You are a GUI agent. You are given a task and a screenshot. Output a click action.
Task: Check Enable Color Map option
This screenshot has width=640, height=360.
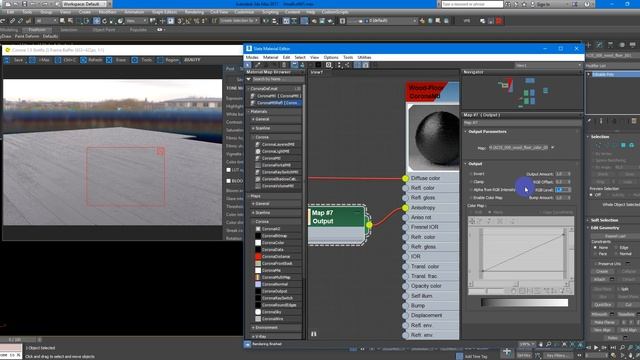[x=471, y=198]
